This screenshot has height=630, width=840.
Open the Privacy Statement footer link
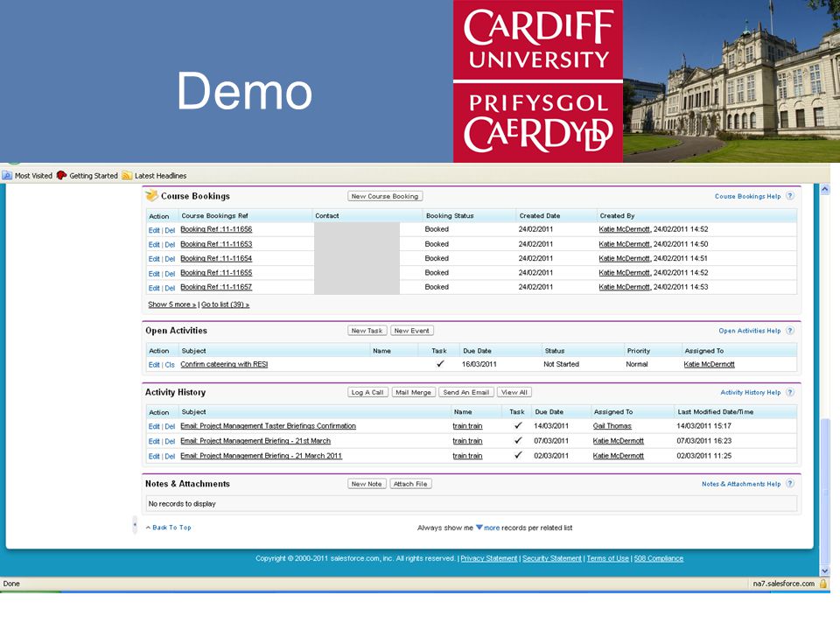[x=489, y=558]
